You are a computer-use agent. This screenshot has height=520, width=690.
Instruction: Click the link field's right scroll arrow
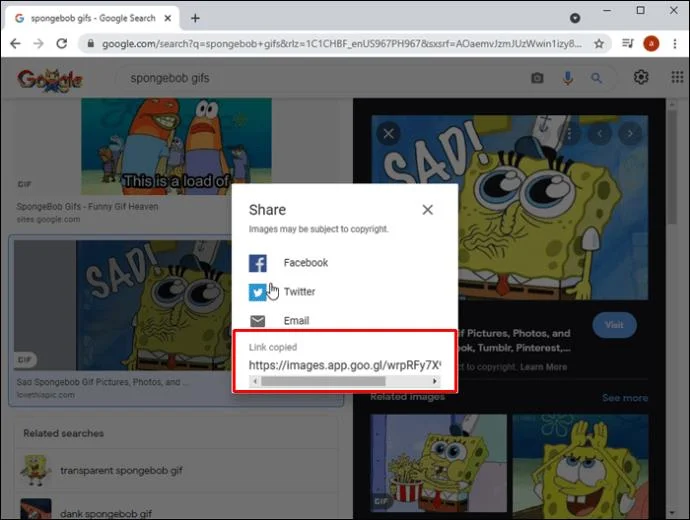(435, 381)
